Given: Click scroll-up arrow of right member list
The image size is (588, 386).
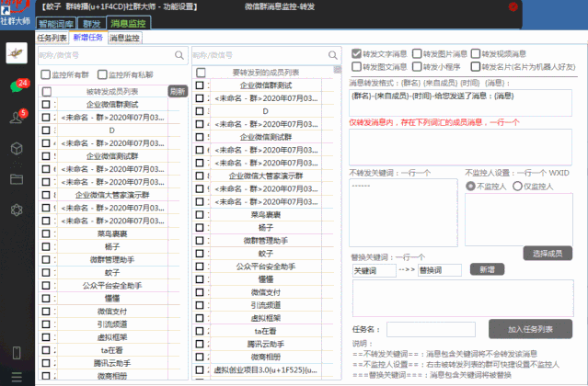Looking at the screenshot, I should point(338,70).
